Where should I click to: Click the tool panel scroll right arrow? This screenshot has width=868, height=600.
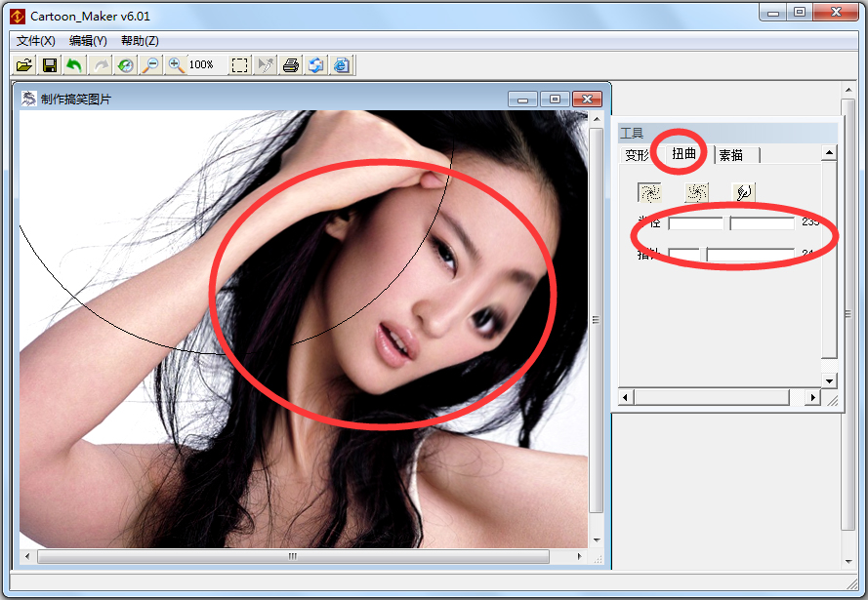click(x=812, y=397)
